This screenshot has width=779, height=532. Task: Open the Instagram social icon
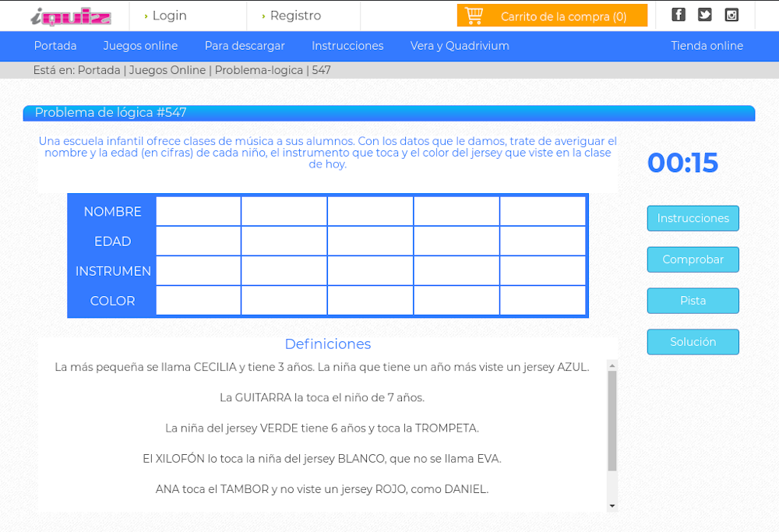click(731, 14)
